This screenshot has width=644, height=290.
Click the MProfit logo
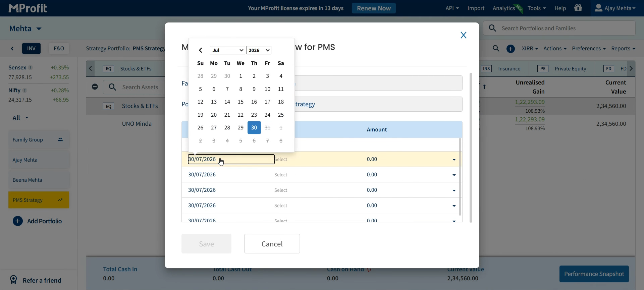tap(28, 8)
